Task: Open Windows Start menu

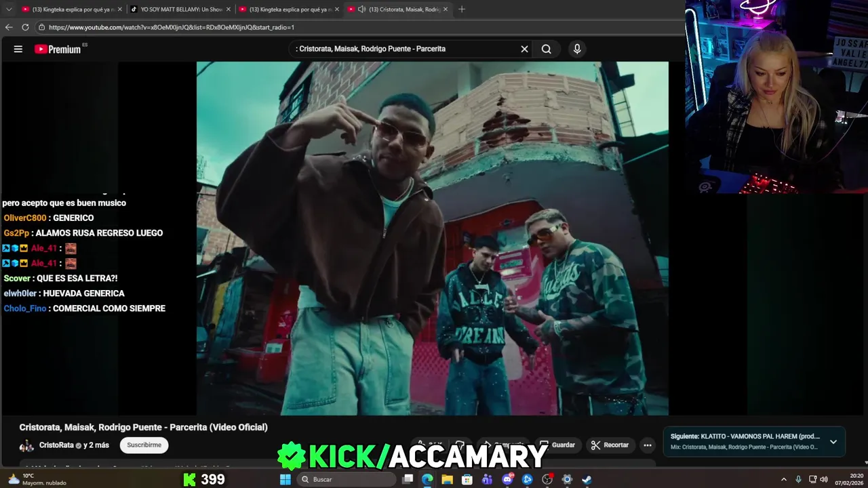Action: pyautogui.click(x=285, y=479)
